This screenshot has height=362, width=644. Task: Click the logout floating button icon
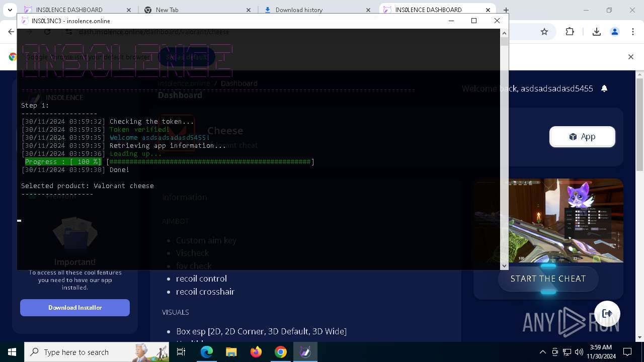(x=607, y=314)
